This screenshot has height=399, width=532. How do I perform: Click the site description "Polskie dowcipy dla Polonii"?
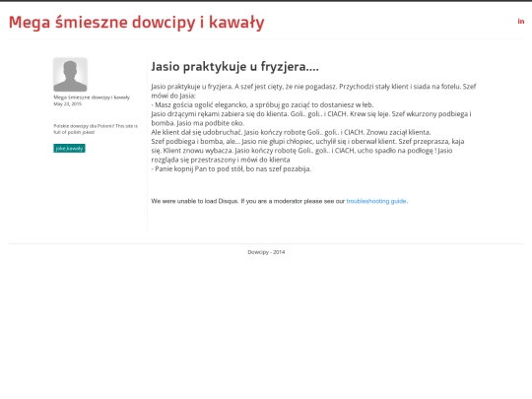coord(96,129)
